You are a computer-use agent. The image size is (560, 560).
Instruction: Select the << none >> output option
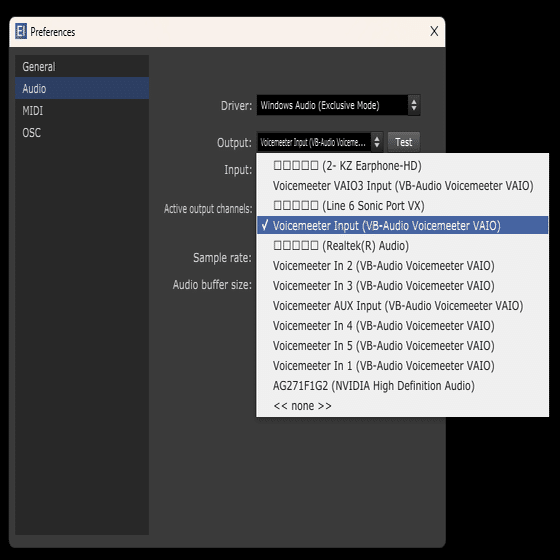[x=402, y=406]
